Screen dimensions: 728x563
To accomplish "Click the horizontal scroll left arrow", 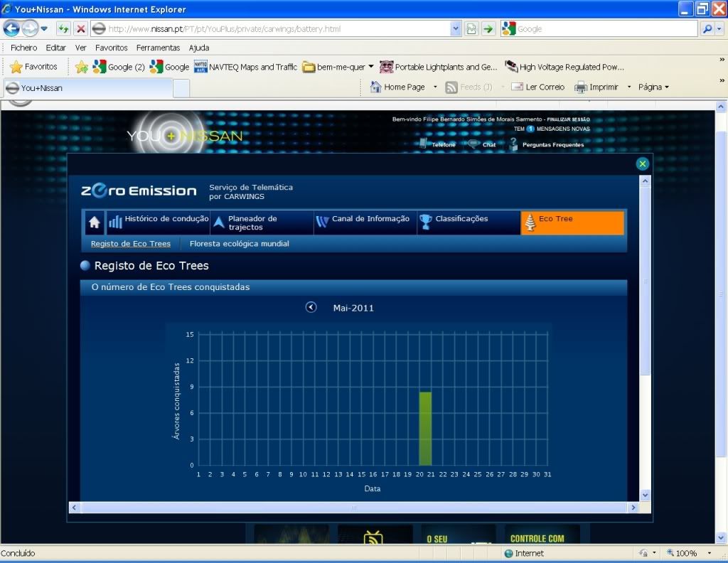I will (74, 508).
